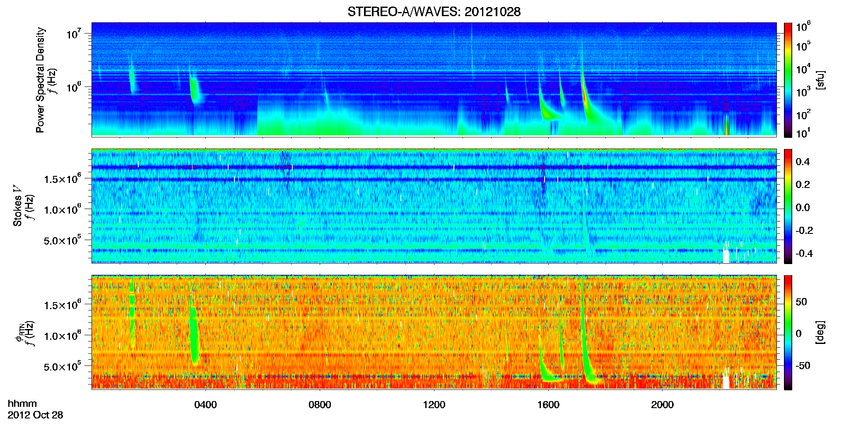Select 1.5×10^6 tick of the Stokes V panel
The height and width of the screenshot is (447, 868).
63,179
